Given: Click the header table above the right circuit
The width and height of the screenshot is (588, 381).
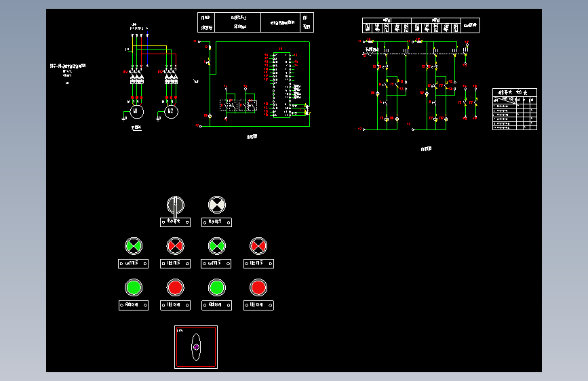Looking at the screenshot, I should tap(420, 26).
